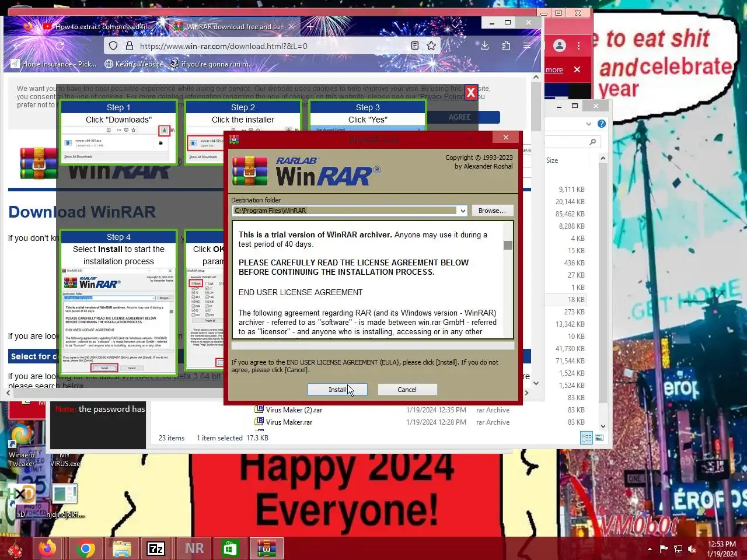Switch Explorer to details view
Screen dimensions: 747x560
pos(587,437)
